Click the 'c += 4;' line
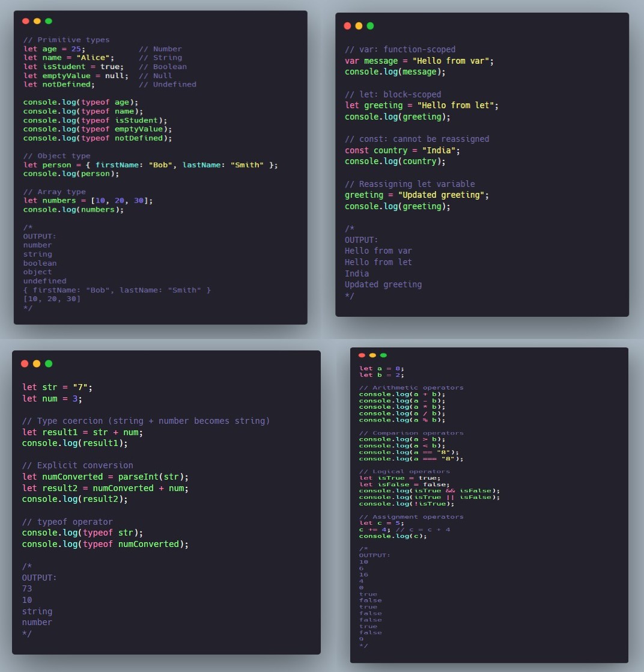 pyautogui.click(x=404, y=530)
